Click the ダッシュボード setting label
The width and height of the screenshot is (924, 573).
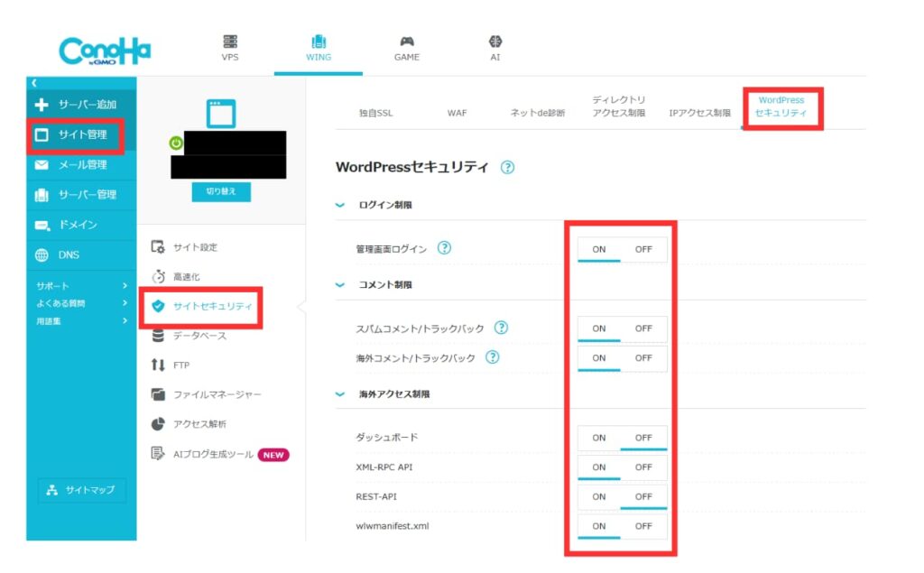tap(386, 438)
